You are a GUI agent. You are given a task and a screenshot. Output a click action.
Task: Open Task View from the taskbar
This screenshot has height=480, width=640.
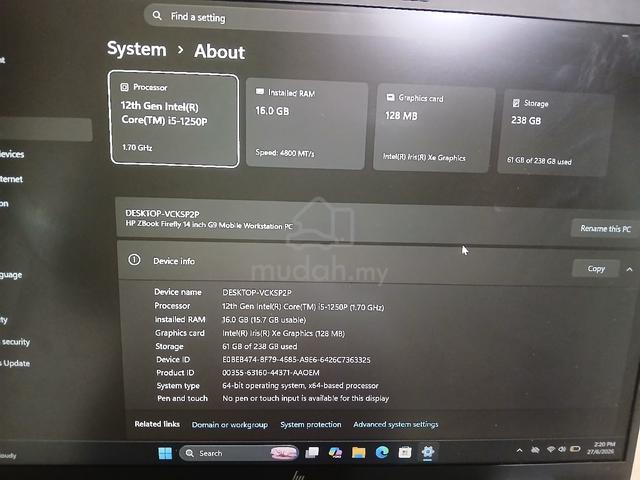point(312,452)
